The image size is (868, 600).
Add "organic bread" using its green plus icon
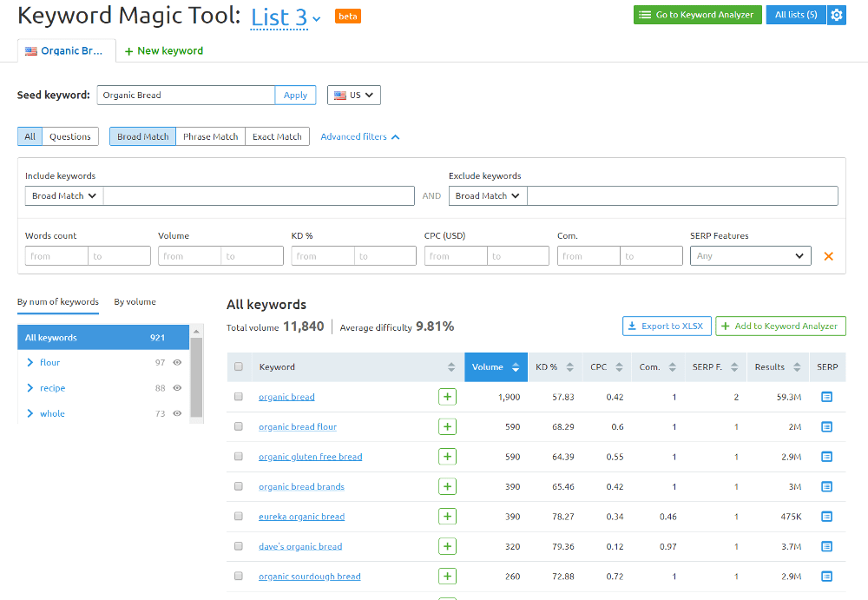pos(447,396)
